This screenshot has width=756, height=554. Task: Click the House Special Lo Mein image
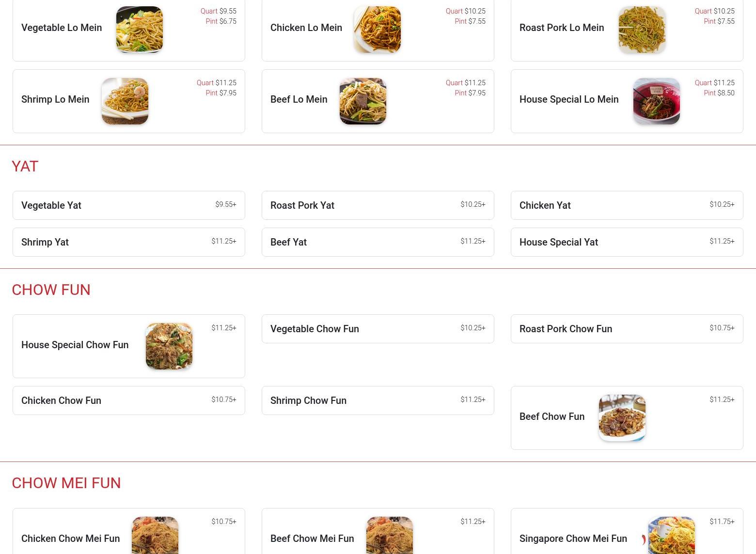click(x=657, y=101)
